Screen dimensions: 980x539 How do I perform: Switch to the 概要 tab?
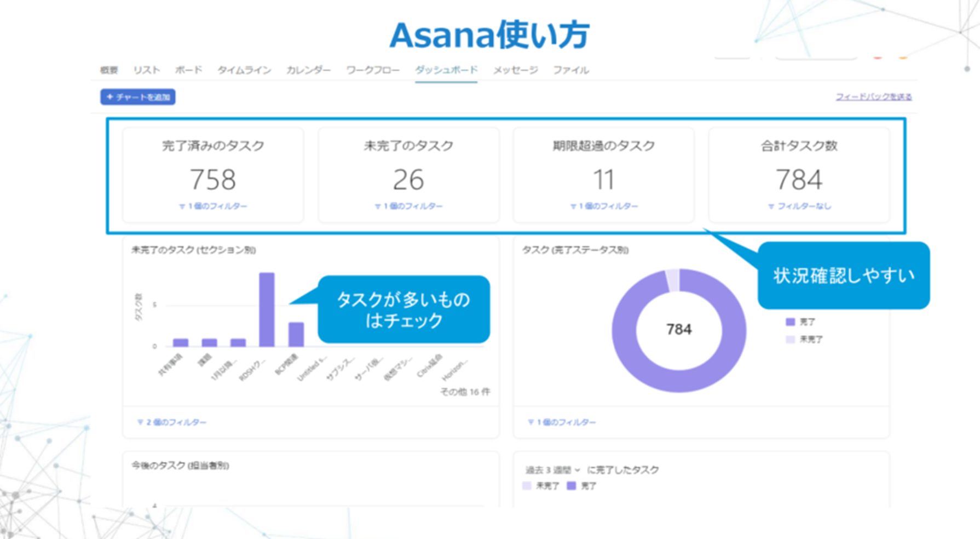pos(109,70)
